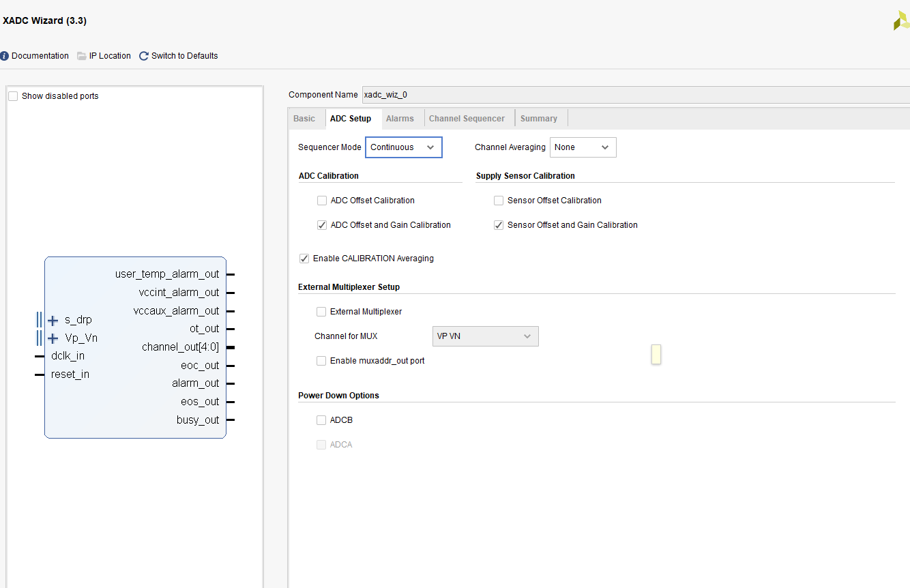
Task: Click the s_drp interface label
Action: point(78,320)
